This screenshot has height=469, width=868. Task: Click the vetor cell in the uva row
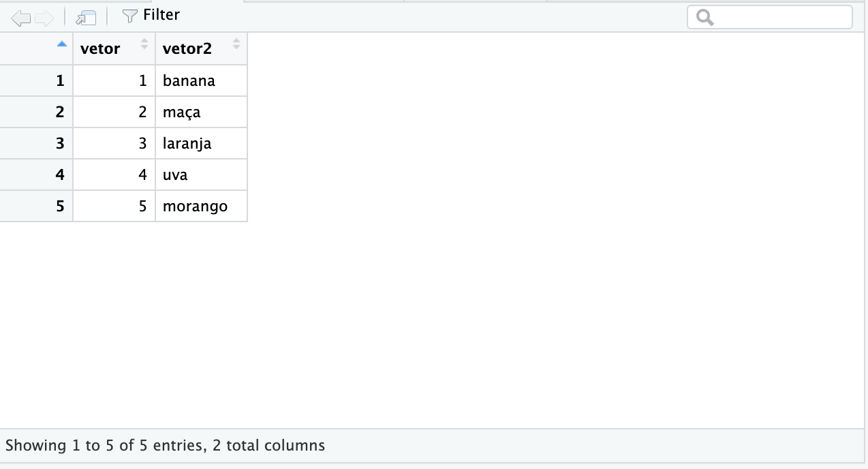(114, 175)
